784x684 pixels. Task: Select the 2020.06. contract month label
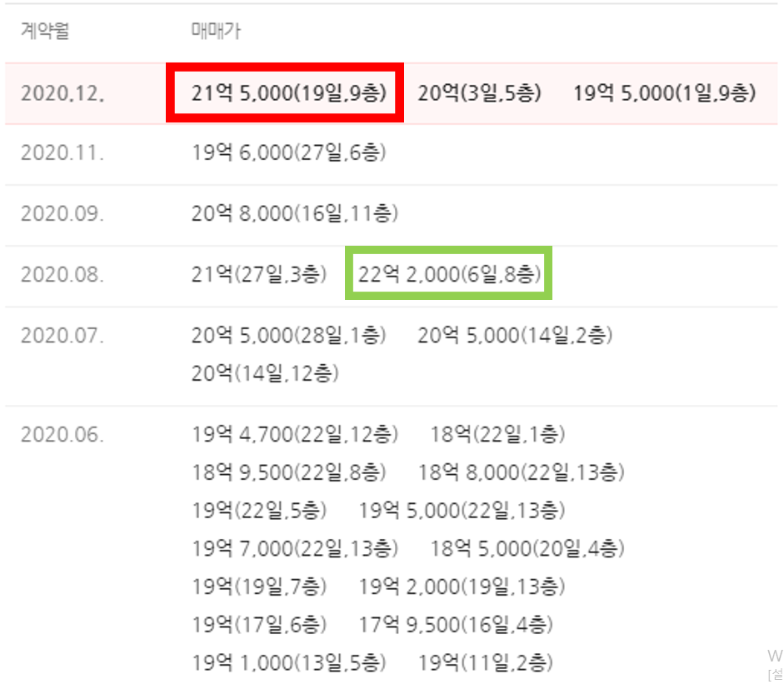tap(62, 435)
